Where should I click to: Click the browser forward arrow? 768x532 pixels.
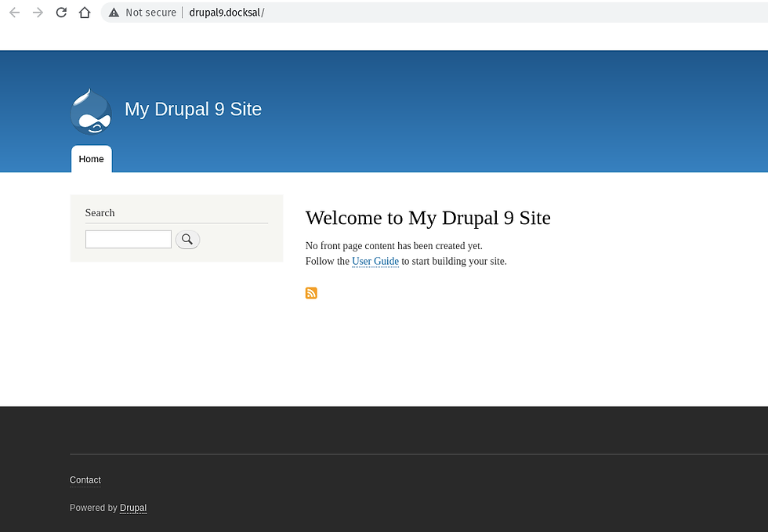(38, 13)
